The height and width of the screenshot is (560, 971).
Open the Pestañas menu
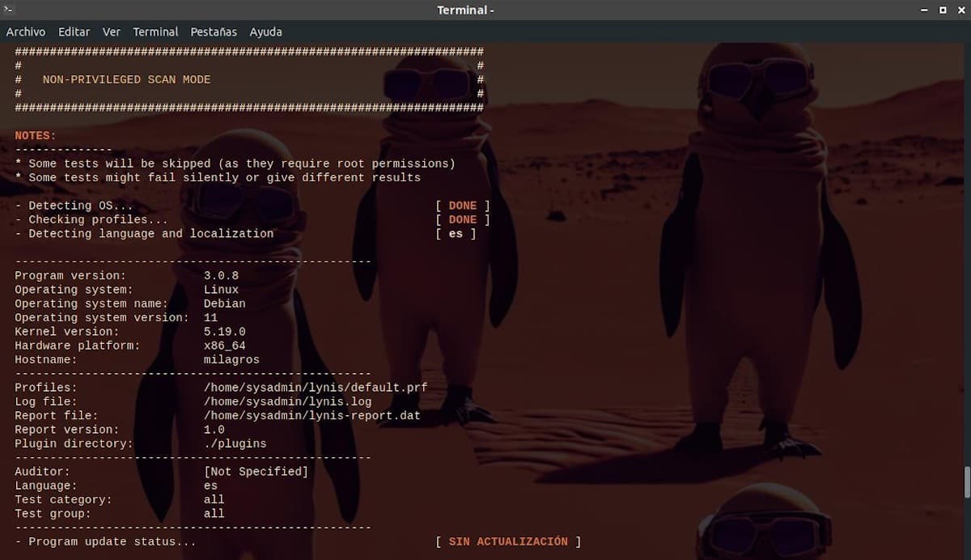(214, 32)
